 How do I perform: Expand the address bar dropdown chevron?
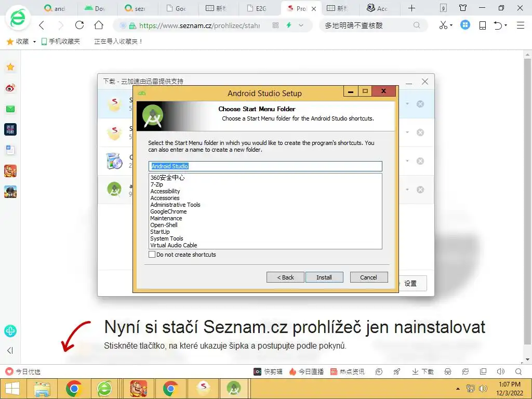tap(301, 25)
